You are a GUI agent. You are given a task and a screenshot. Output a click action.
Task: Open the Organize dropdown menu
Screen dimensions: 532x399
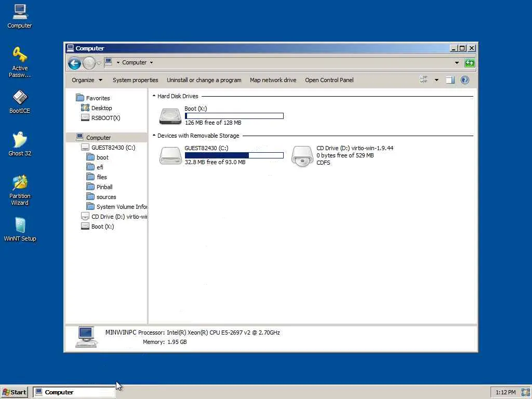87,80
